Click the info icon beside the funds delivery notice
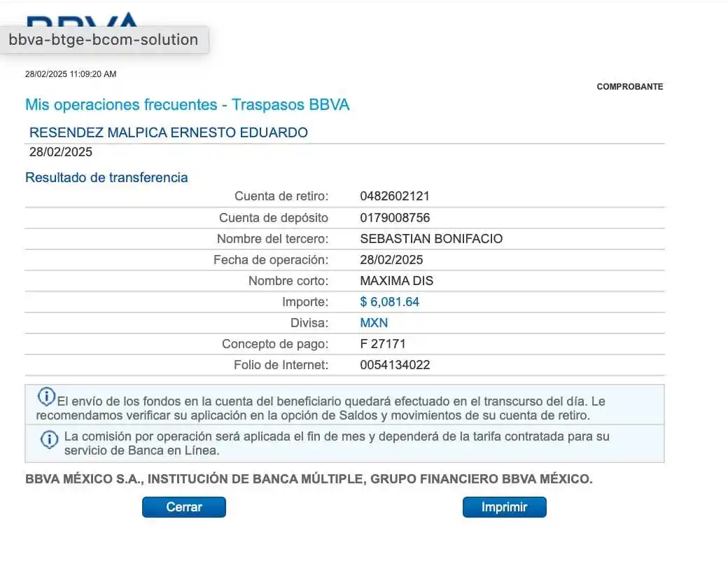728x566 pixels. (46, 396)
